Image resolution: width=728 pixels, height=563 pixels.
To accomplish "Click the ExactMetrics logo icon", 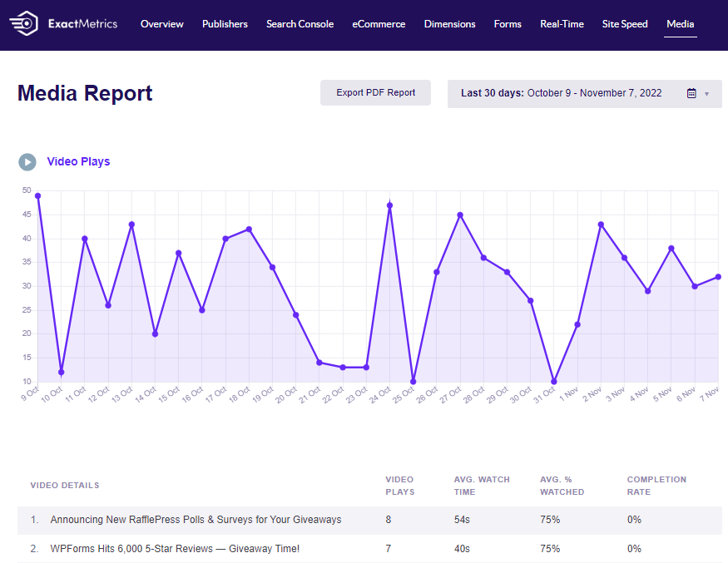I will point(23,23).
